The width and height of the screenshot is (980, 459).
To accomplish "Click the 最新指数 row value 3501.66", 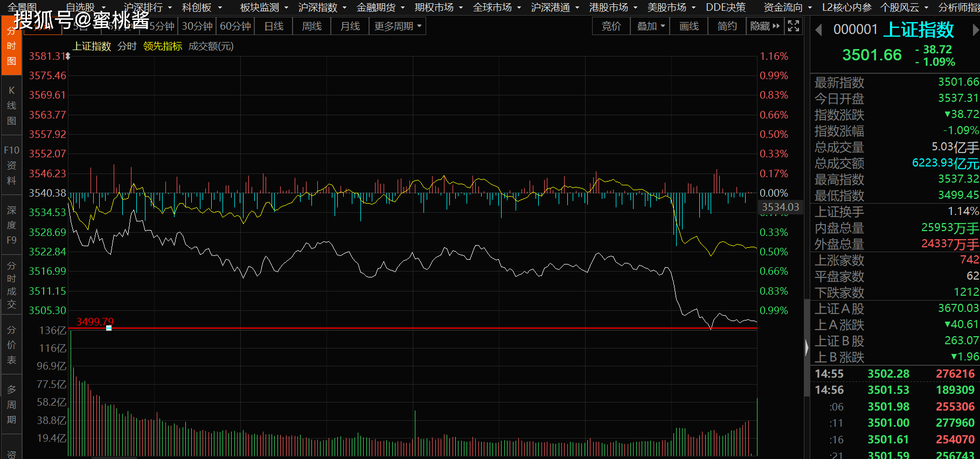I will point(958,82).
